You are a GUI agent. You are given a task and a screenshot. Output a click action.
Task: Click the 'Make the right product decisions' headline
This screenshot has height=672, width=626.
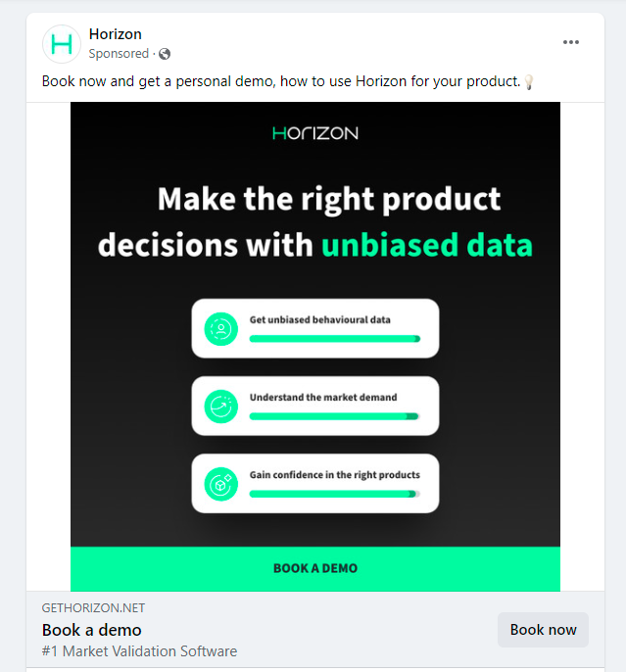[315, 222]
